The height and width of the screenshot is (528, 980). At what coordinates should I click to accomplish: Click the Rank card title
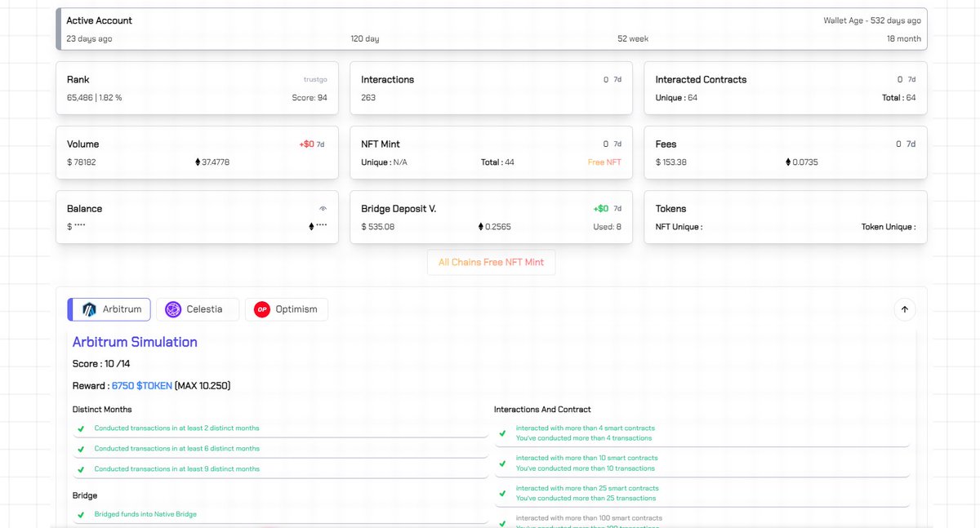point(78,80)
